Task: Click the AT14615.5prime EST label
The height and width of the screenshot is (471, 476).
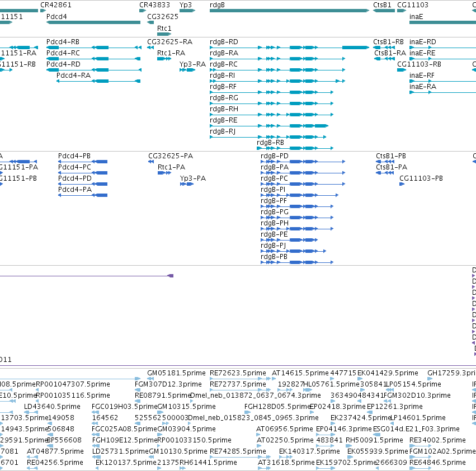Action: [300, 373]
